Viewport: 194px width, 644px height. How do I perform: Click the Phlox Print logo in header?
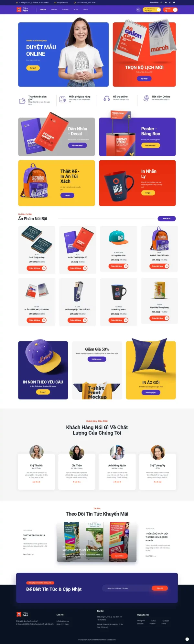point(22,10)
